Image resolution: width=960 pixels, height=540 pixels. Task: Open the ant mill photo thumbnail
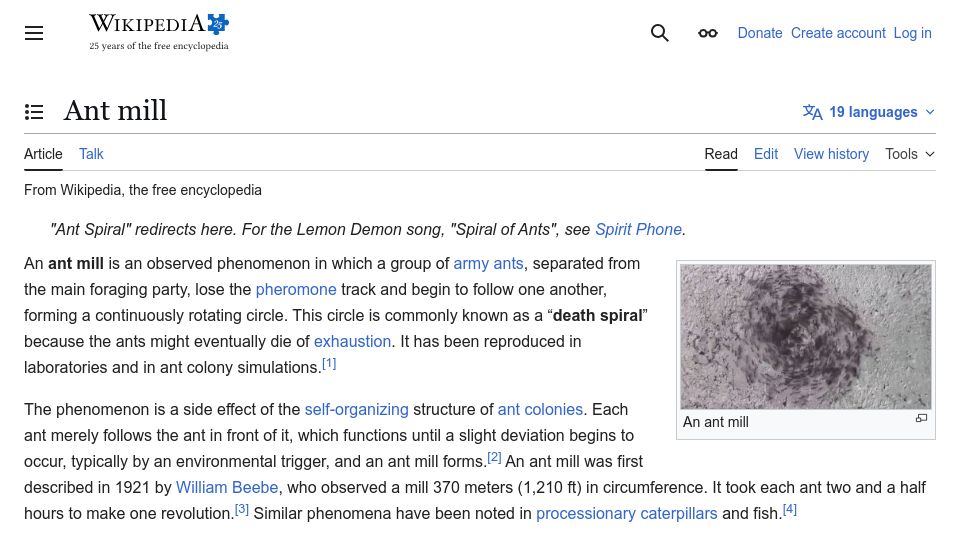pos(806,337)
